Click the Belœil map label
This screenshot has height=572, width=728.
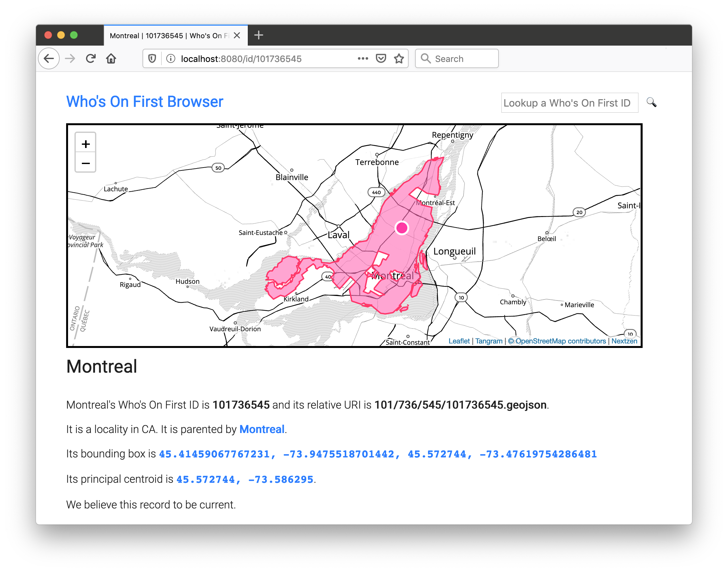pyautogui.click(x=547, y=239)
